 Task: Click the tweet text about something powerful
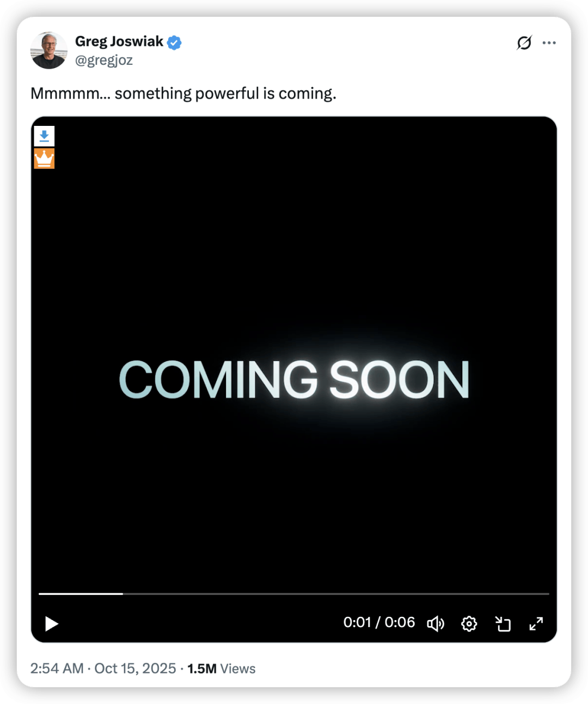coord(183,93)
